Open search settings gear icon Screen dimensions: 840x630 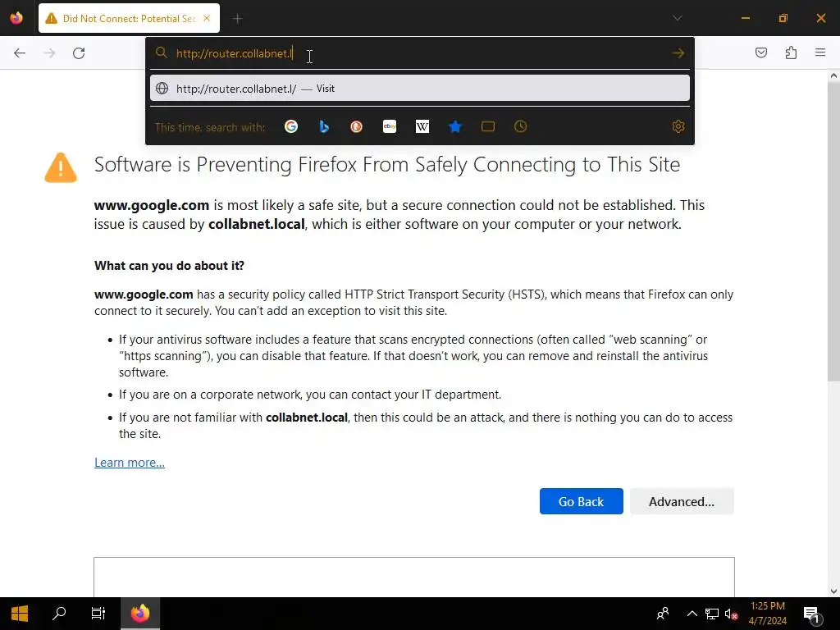coord(678,126)
